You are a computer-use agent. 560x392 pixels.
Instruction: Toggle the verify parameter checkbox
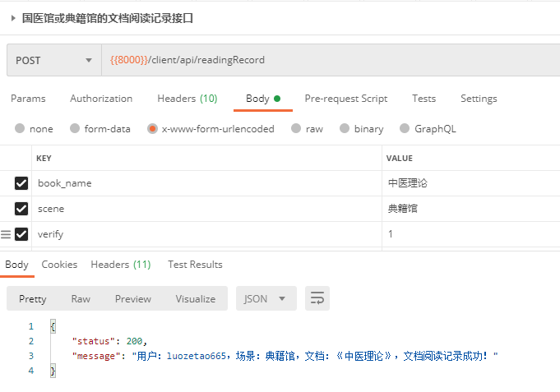coord(21,234)
